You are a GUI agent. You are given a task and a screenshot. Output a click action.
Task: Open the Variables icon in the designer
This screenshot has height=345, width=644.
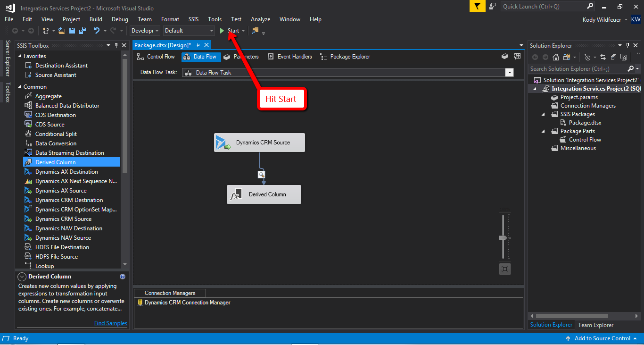point(505,56)
